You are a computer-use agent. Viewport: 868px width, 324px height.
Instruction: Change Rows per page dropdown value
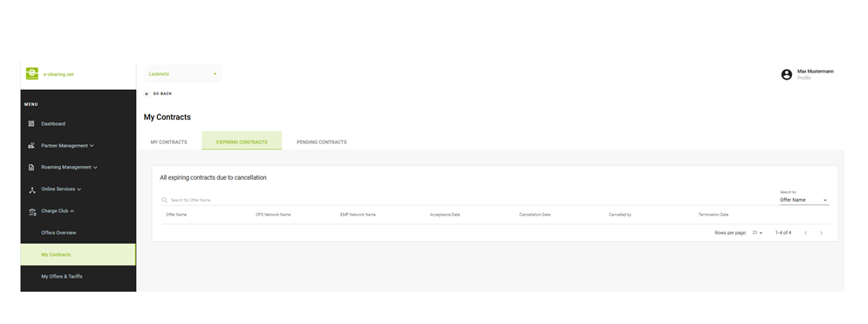coord(757,233)
